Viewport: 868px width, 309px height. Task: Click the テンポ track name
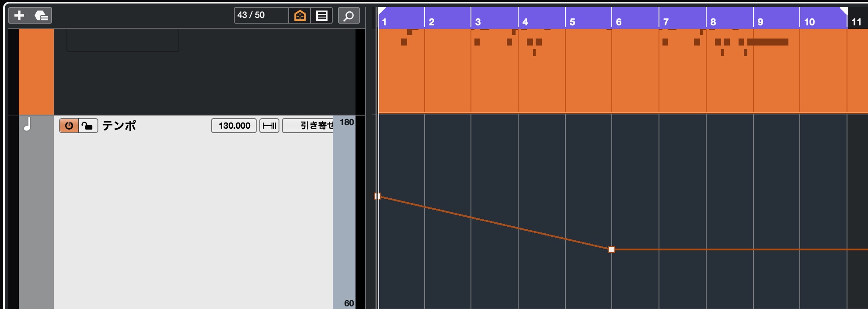click(x=119, y=126)
